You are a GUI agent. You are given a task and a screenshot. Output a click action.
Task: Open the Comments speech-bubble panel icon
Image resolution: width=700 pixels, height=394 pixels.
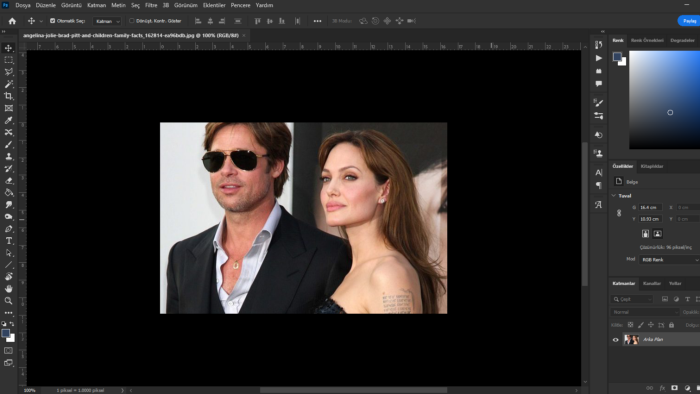tap(599, 83)
